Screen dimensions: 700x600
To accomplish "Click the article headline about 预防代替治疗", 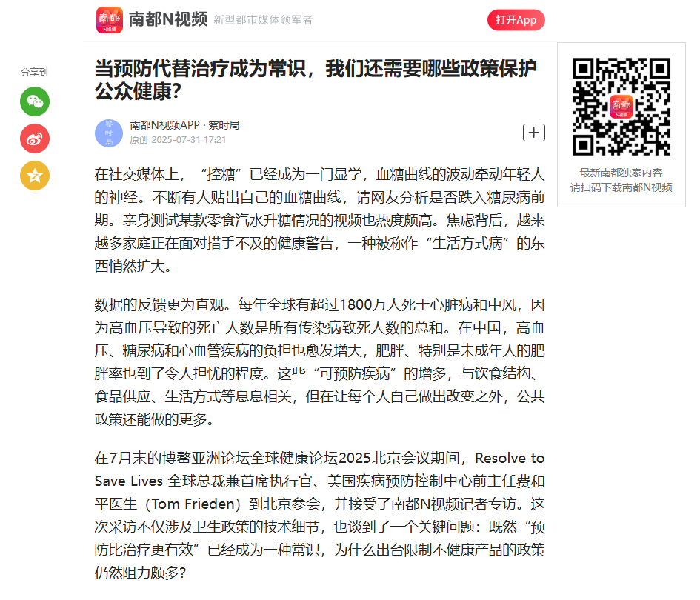I will 316,80.
